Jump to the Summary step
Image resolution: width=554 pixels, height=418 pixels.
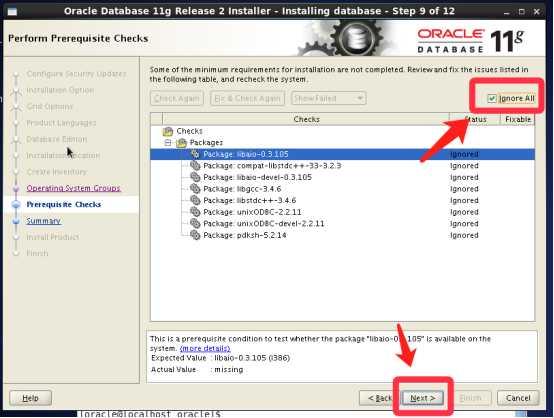tap(43, 221)
